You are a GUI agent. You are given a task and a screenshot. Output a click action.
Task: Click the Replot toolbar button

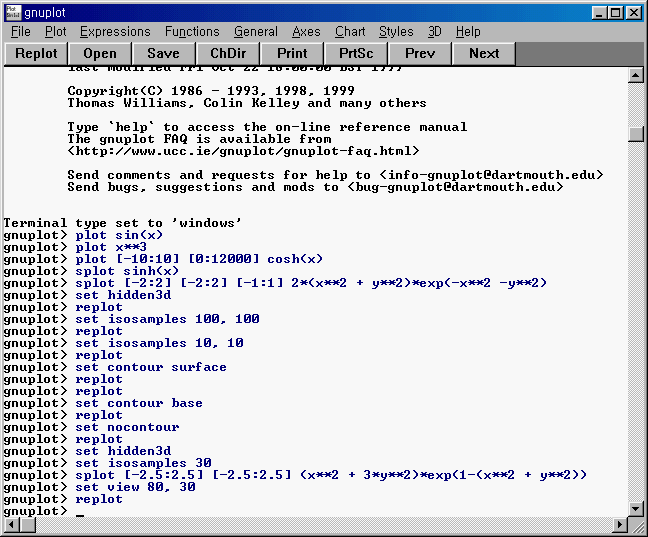pyautogui.click(x=36, y=54)
